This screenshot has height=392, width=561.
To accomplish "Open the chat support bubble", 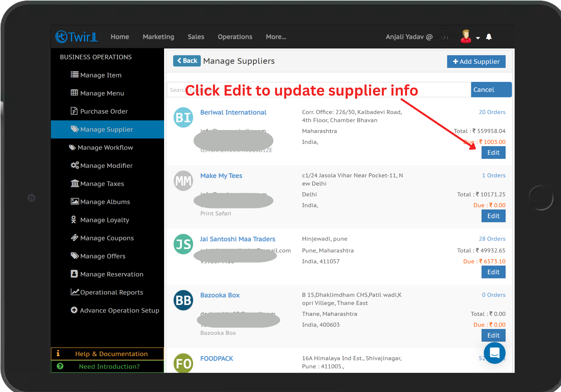I will (x=495, y=353).
